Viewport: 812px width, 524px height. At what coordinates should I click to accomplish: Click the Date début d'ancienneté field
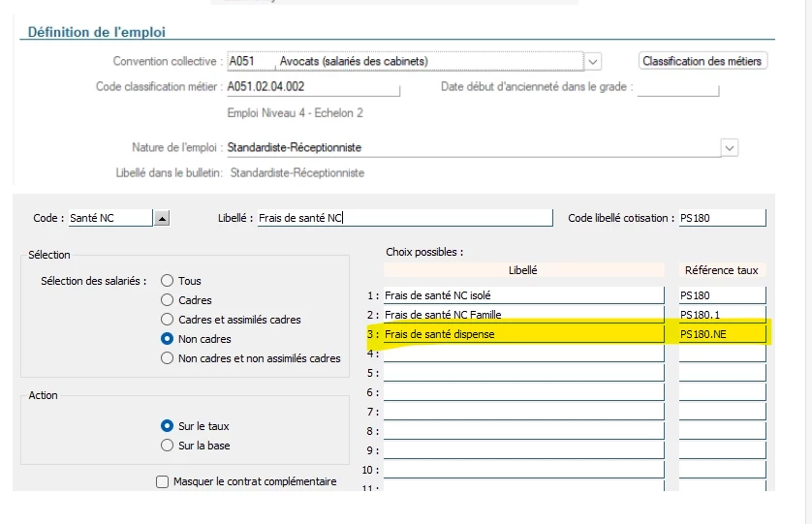click(x=677, y=88)
